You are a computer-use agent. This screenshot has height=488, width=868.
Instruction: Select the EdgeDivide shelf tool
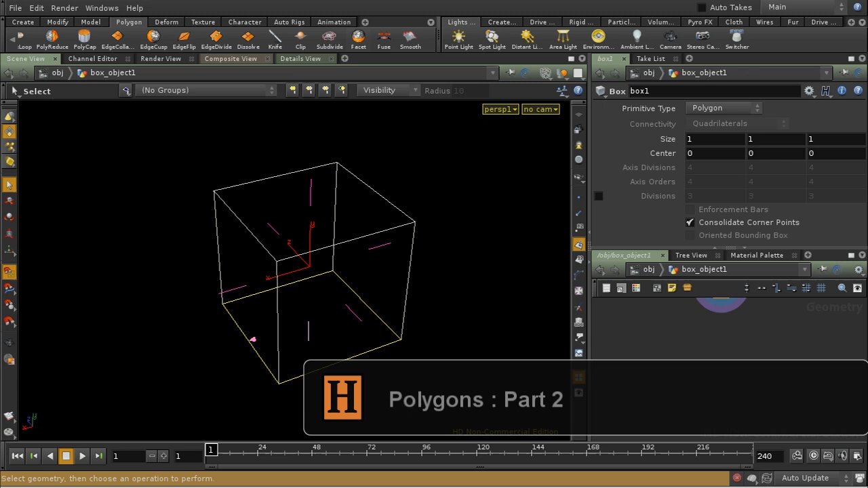pos(216,40)
